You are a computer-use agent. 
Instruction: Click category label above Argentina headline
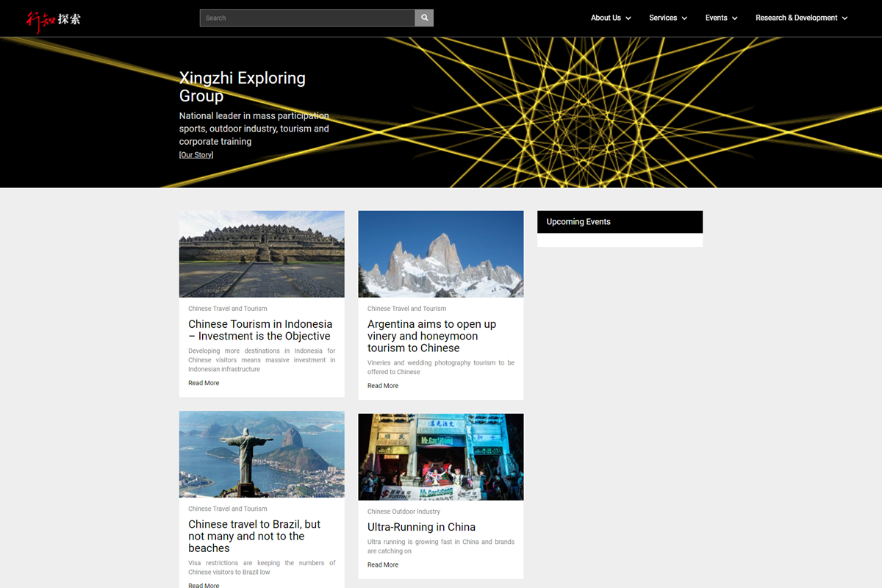[x=407, y=309]
